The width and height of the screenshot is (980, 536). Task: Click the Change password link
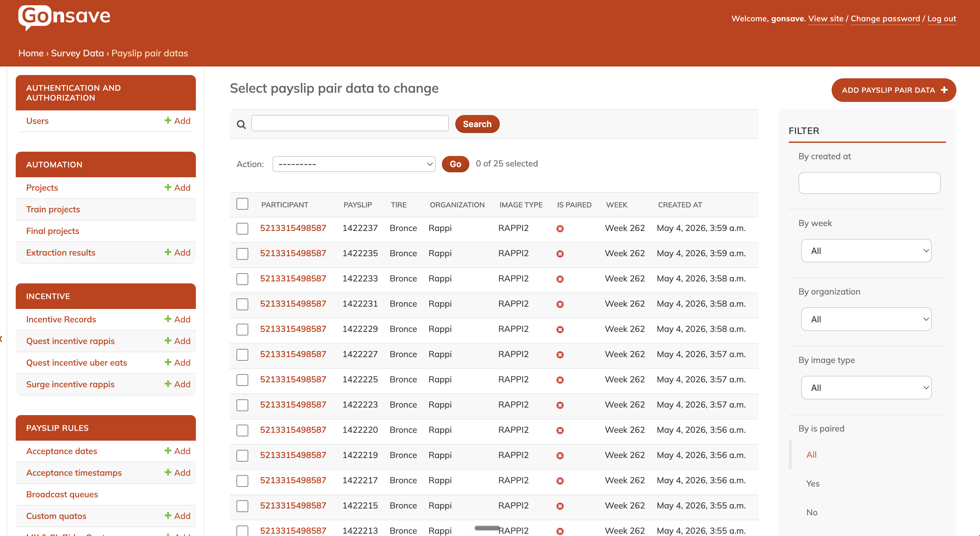pos(885,19)
